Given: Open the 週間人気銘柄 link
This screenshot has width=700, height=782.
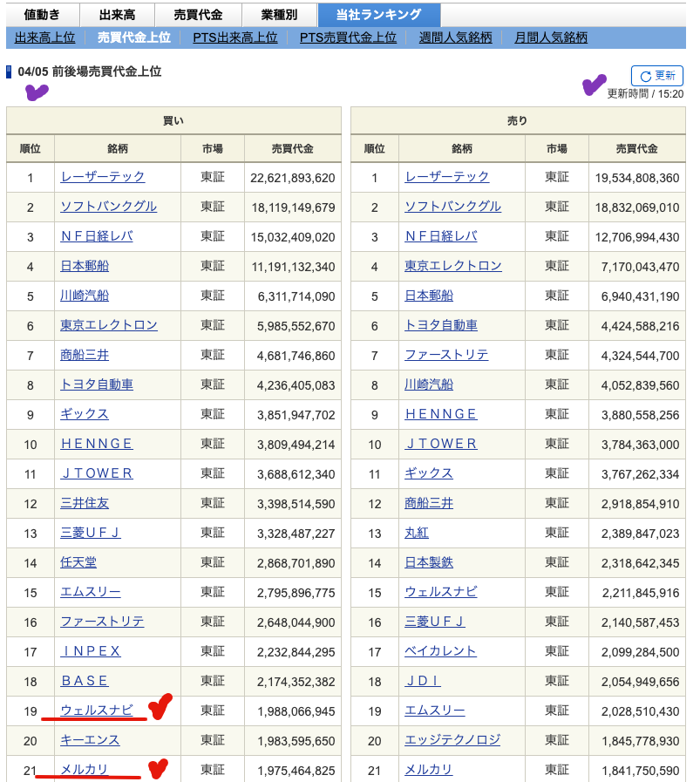Looking at the screenshot, I should point(455,37).
